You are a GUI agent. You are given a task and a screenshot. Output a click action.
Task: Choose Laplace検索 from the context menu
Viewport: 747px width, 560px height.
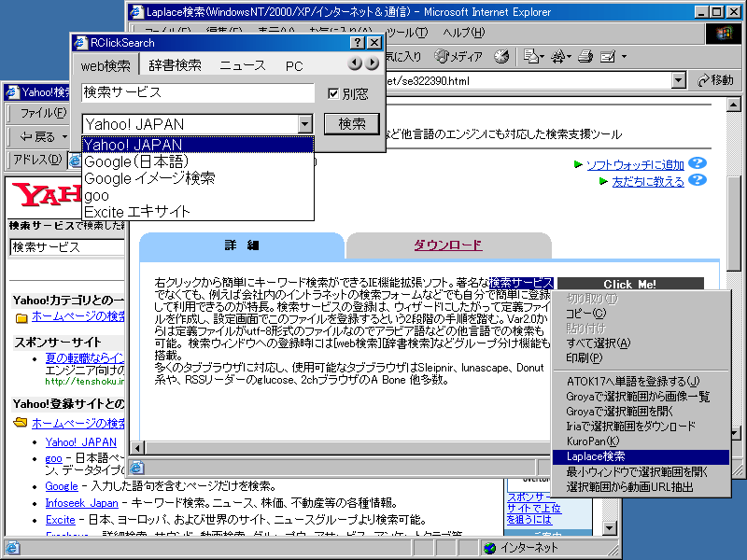pyautogui.click(x=641, y=456)
